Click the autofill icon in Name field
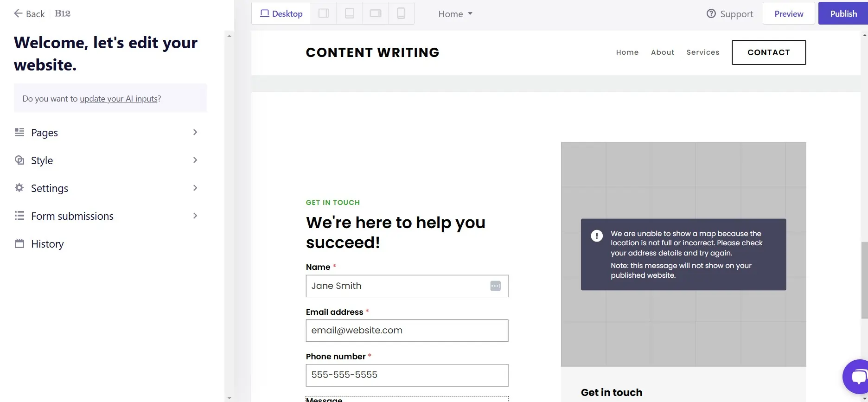 point(495,286)
